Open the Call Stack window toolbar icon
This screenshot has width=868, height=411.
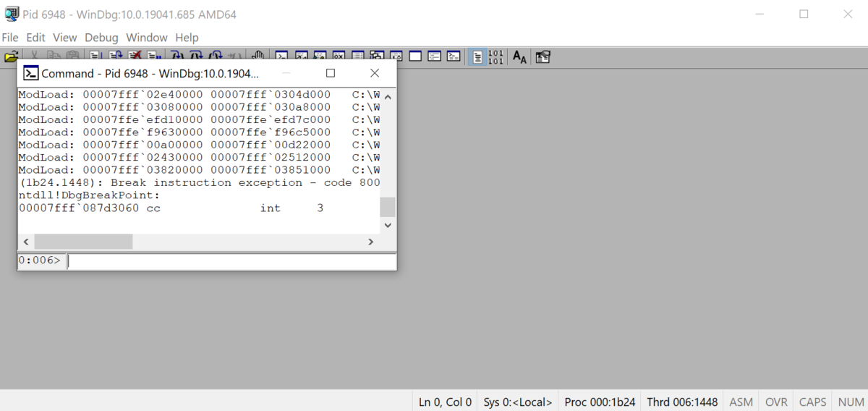[377, 56]
